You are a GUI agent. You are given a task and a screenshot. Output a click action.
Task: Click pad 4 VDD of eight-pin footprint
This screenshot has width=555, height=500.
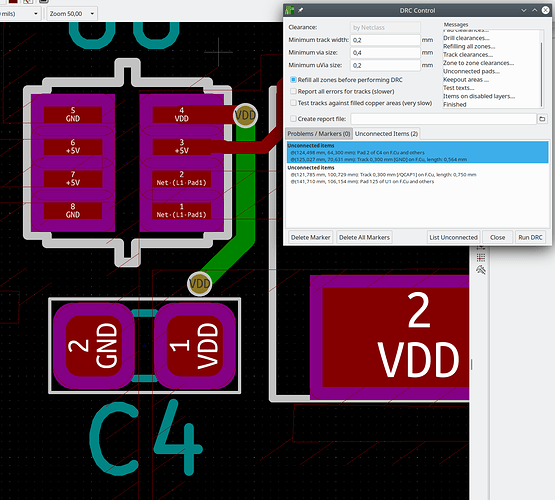182,115
